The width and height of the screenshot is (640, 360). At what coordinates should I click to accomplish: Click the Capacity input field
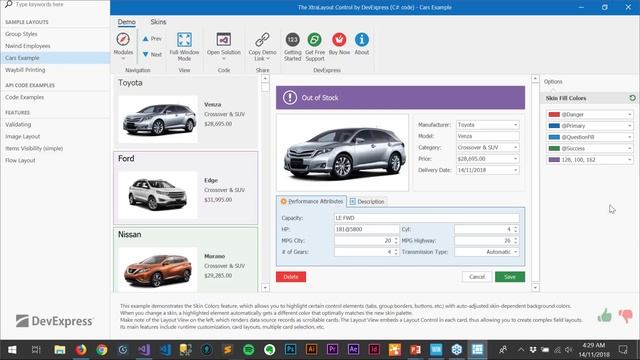(427, 218)
